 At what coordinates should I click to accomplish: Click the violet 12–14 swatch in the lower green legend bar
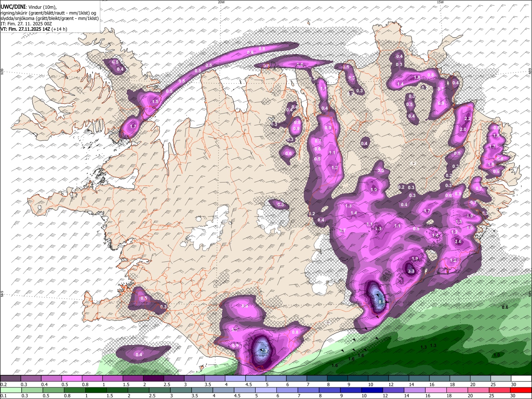point(393,390)
